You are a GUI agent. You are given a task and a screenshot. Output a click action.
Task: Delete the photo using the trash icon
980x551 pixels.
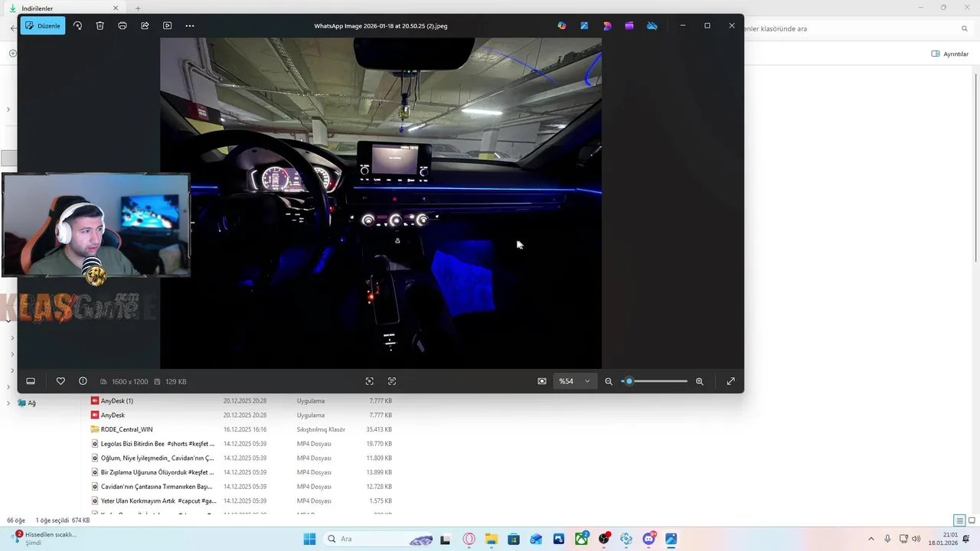tap(100, 25)
